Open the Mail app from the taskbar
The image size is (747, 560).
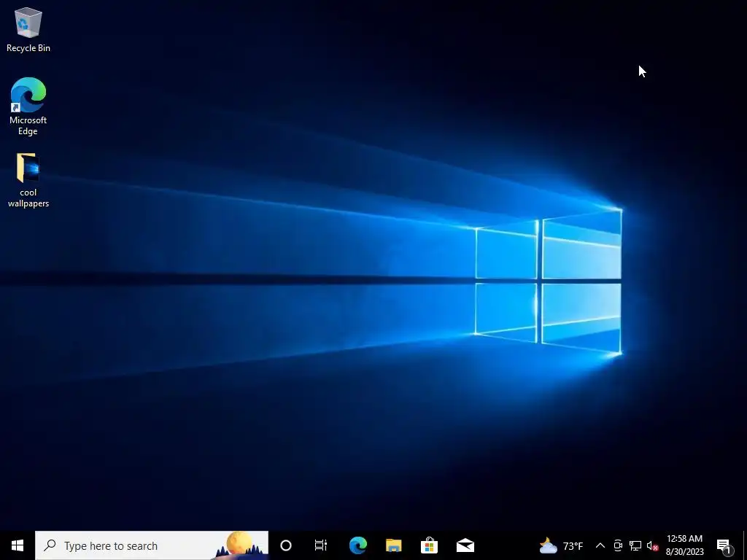point(465,545)
